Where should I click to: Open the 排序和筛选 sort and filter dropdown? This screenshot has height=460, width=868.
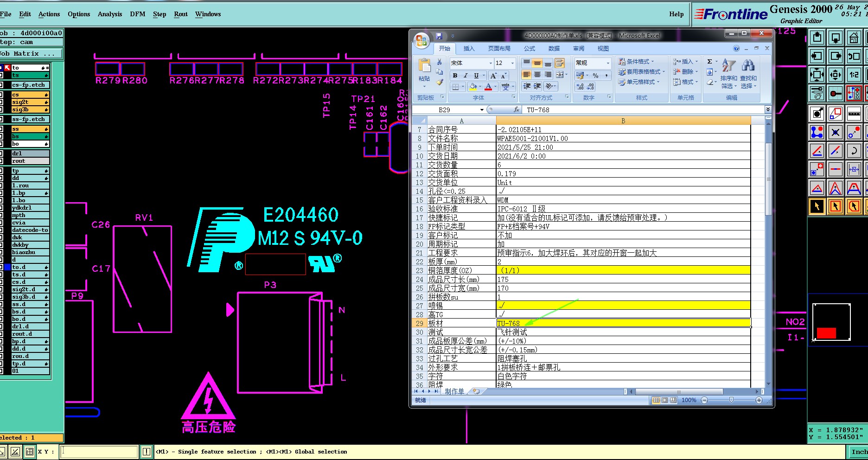729,74
